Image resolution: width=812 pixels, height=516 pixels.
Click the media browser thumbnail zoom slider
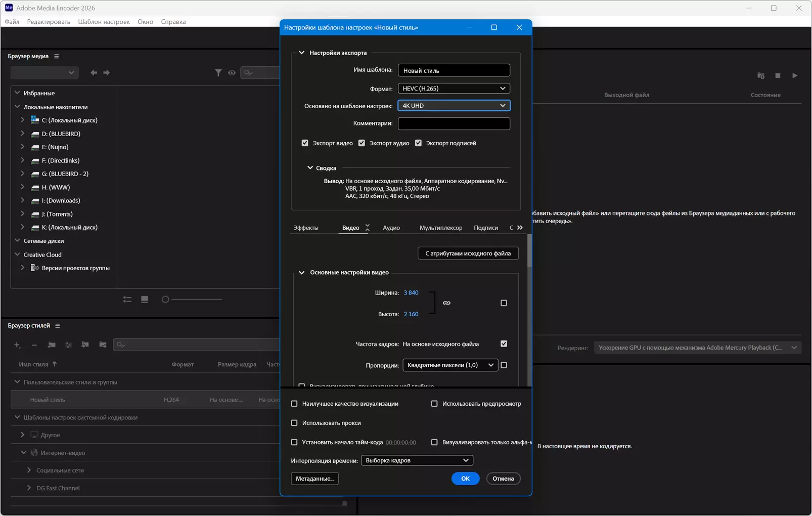click(192, 299)
